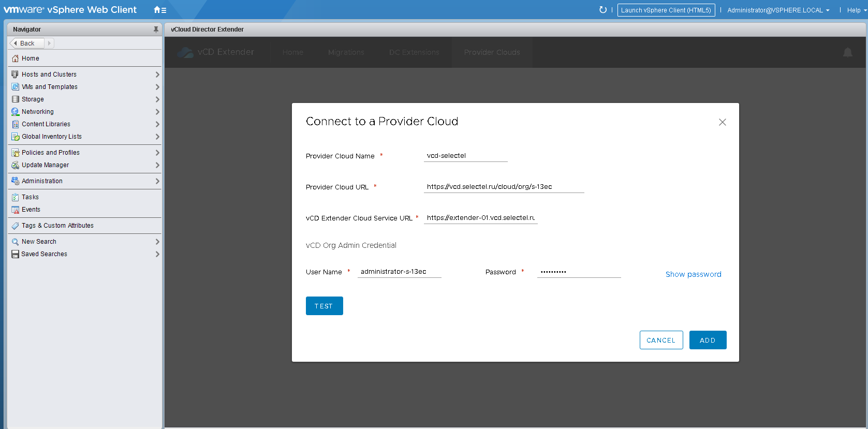
Task: Expand Global Inventory Lists chevron
Action: pos(157,137)
